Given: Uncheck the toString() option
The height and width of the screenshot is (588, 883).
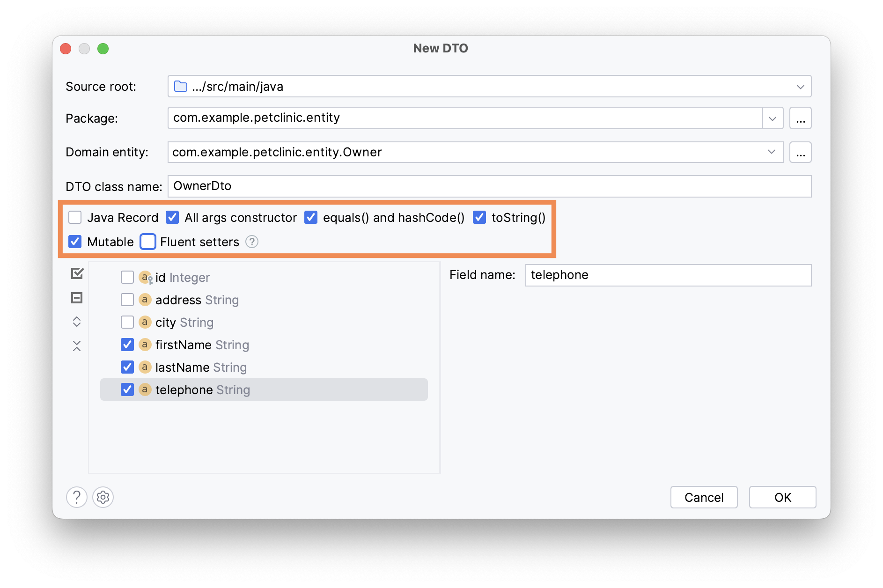Looking at the screenshot, I should [479, 217].
